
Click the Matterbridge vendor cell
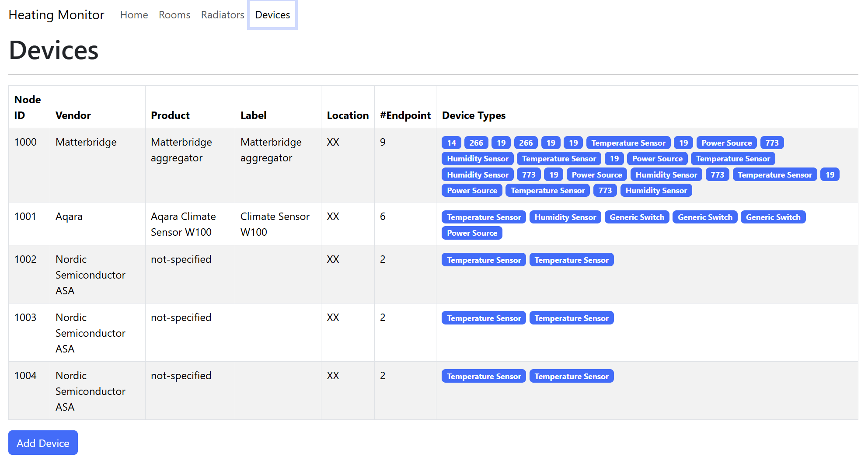click(x=86, y=142)
